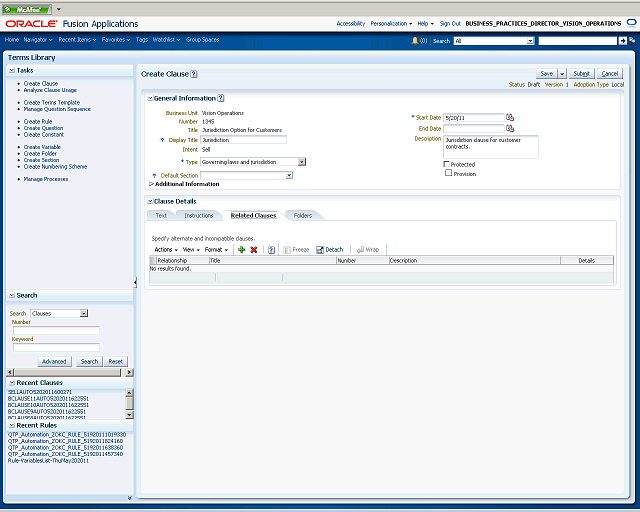Screen dimensions: 640x512
Task: Collapse the Recent Clauses panel
Action: [12, 383]
